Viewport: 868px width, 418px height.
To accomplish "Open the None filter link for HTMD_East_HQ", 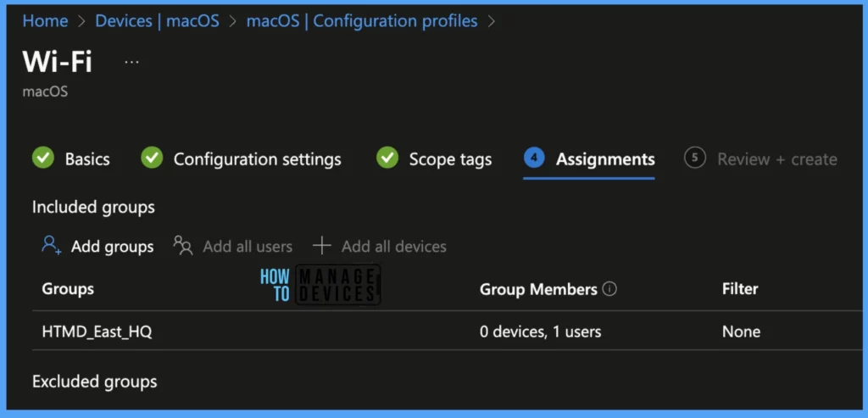I will [x=741, y=332].
